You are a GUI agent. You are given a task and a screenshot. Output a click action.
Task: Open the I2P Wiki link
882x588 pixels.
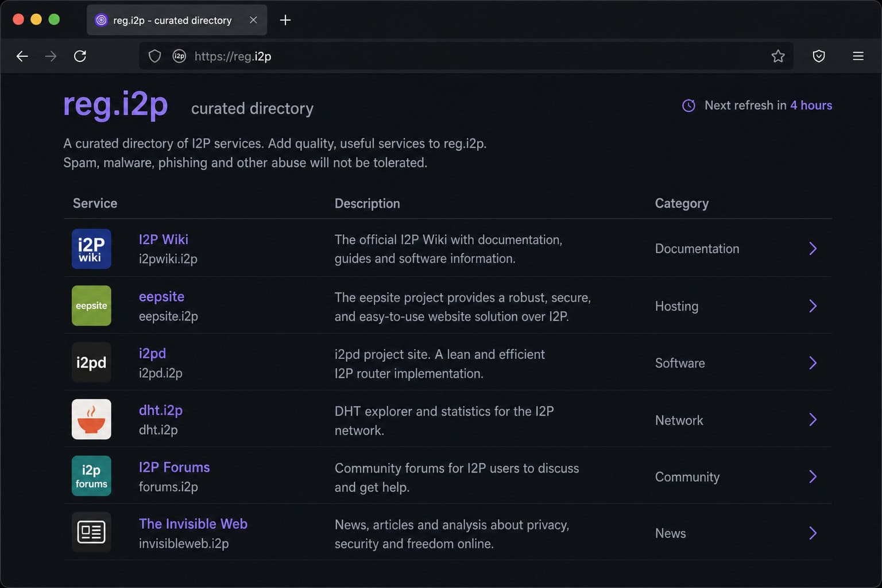tap(164, 239)
